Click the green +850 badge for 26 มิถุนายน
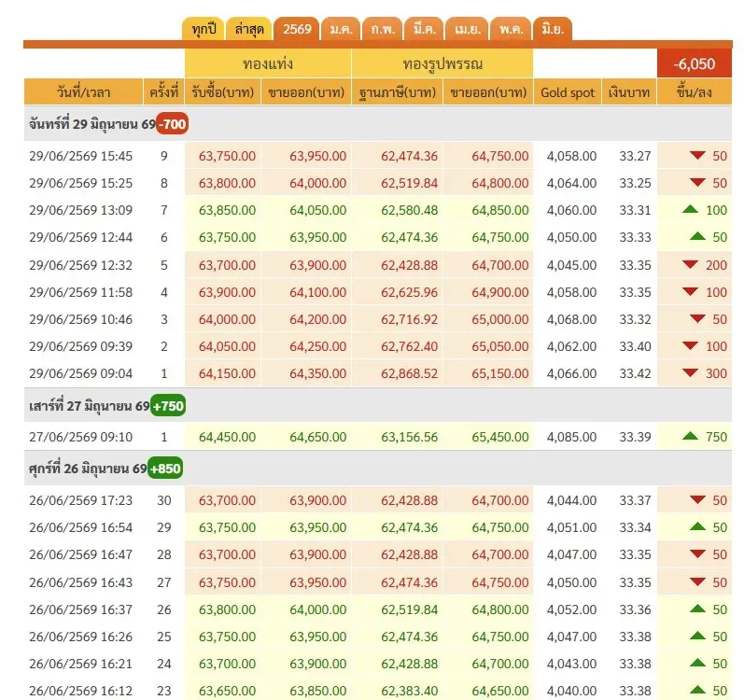This screenshot has width=744, height=700. tap(165, 469)
